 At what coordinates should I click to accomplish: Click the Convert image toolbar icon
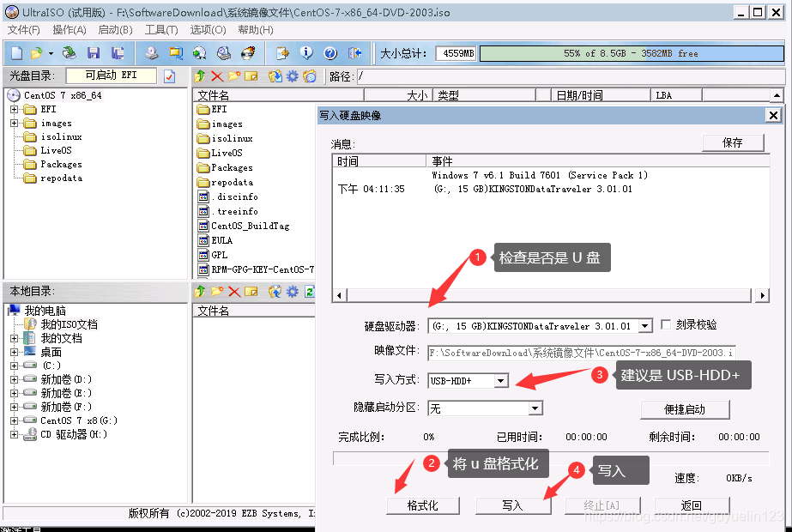pos(200,53)
